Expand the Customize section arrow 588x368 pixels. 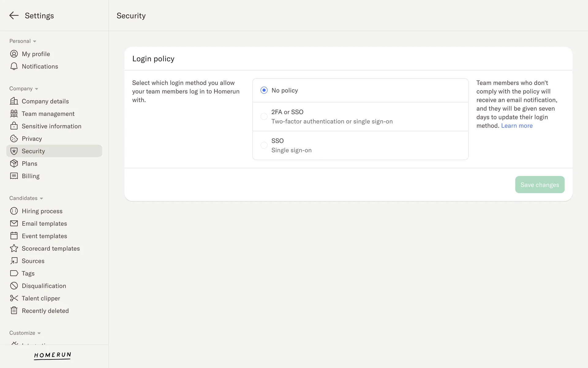point(39,333)
